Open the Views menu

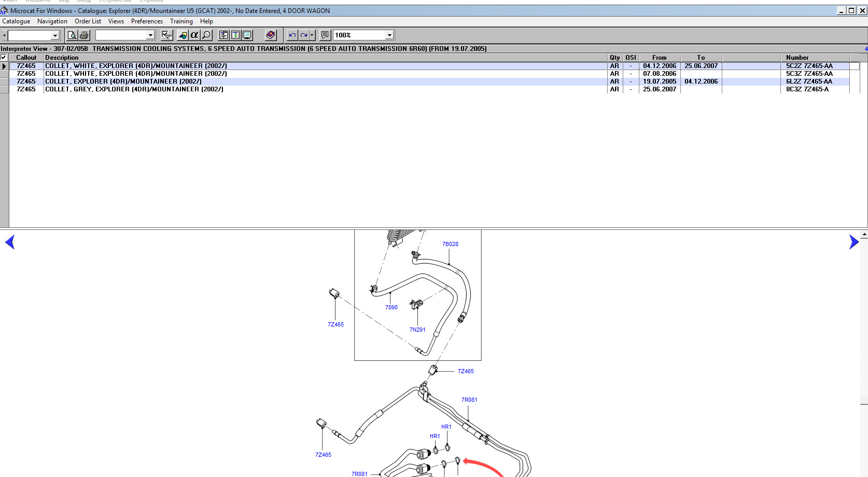point(116,21)
